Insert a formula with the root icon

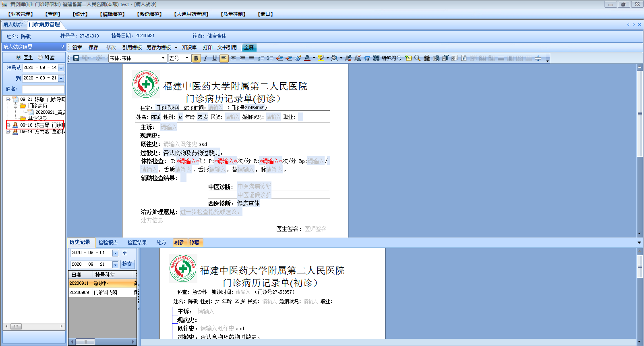[x=367, y=58]
